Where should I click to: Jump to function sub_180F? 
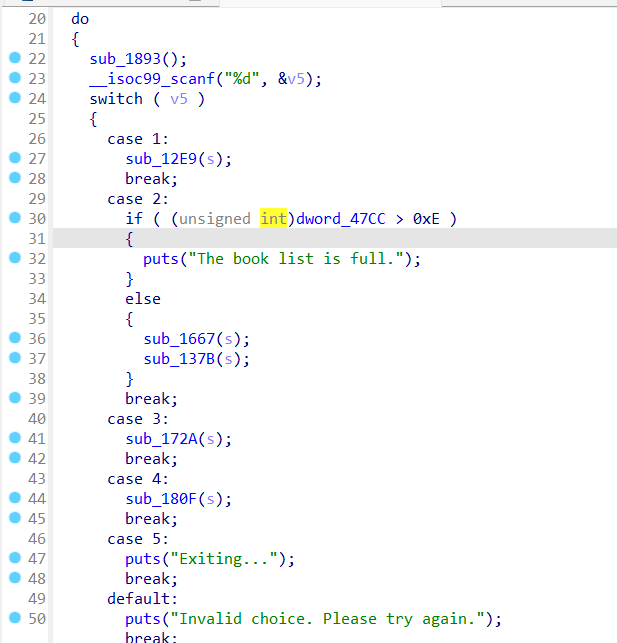161,499
